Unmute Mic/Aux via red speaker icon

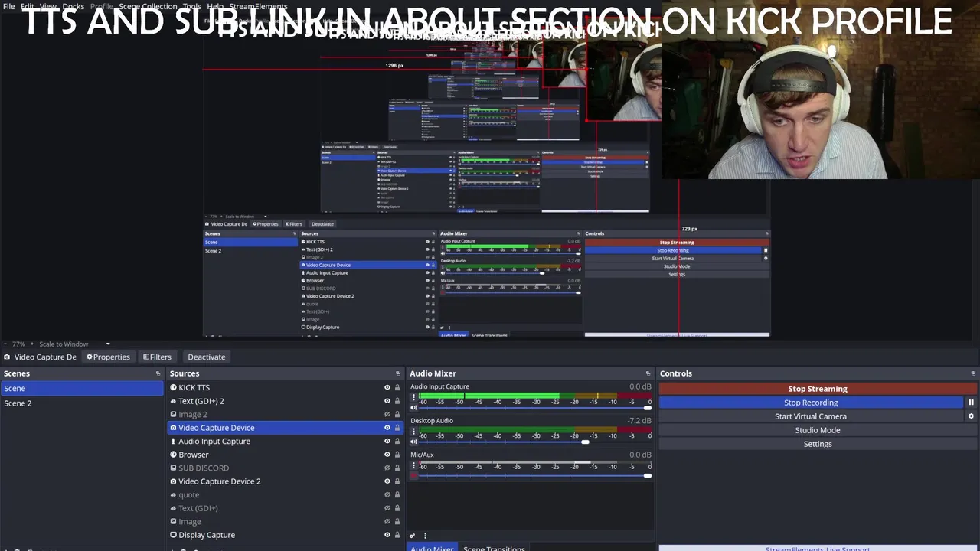413,475
